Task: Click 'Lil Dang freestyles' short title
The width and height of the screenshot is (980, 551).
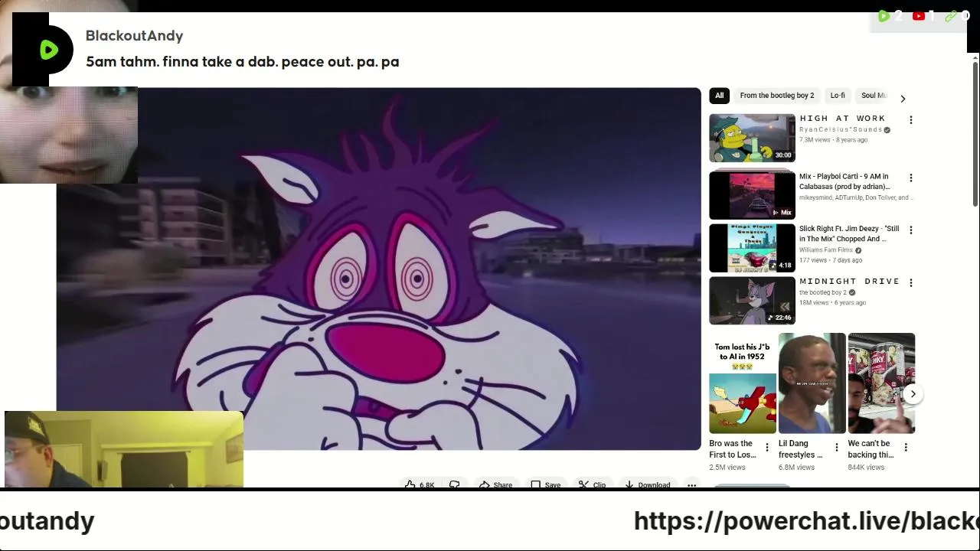Action: (800, 449)
